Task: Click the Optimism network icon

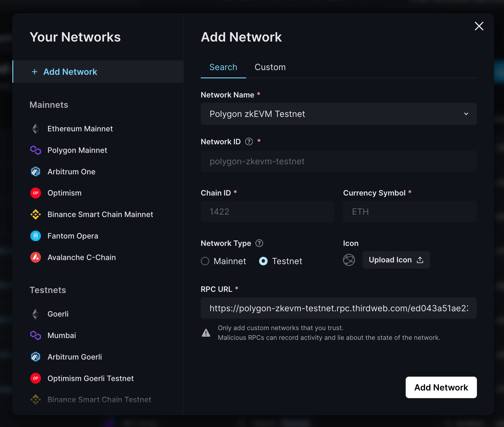Action: click(35, 193)
